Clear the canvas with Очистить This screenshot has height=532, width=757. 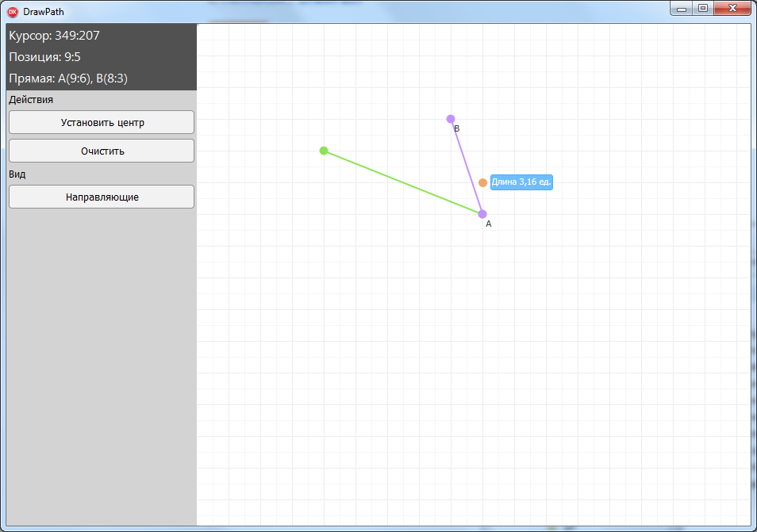pyautogui.click(x=102, y=151)
